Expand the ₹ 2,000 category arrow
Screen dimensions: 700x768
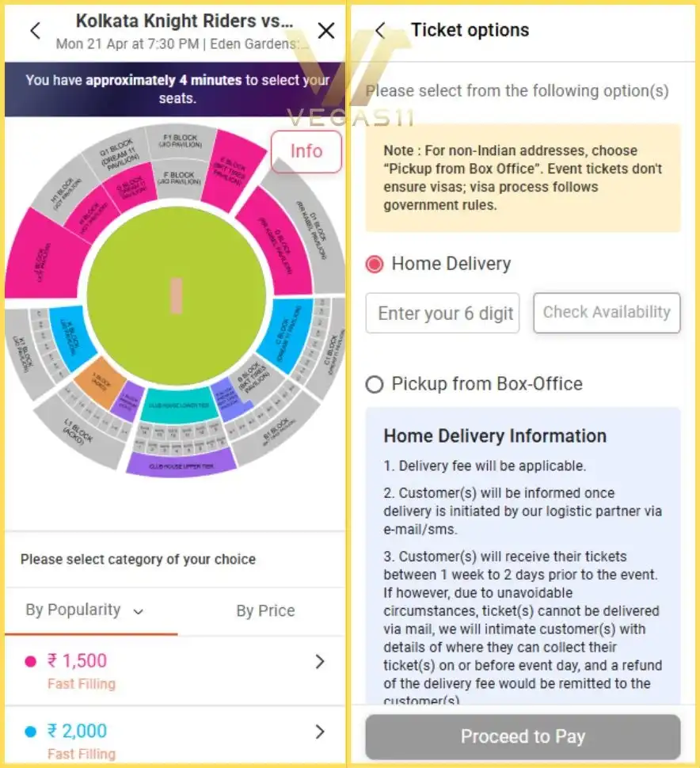(x=320, y=732)
